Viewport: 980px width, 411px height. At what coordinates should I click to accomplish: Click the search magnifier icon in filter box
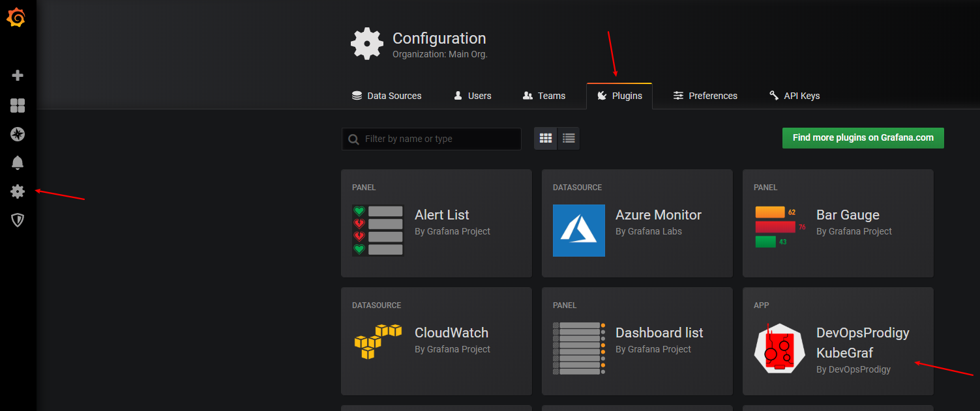pyautogui.click(x=353, y=139)
